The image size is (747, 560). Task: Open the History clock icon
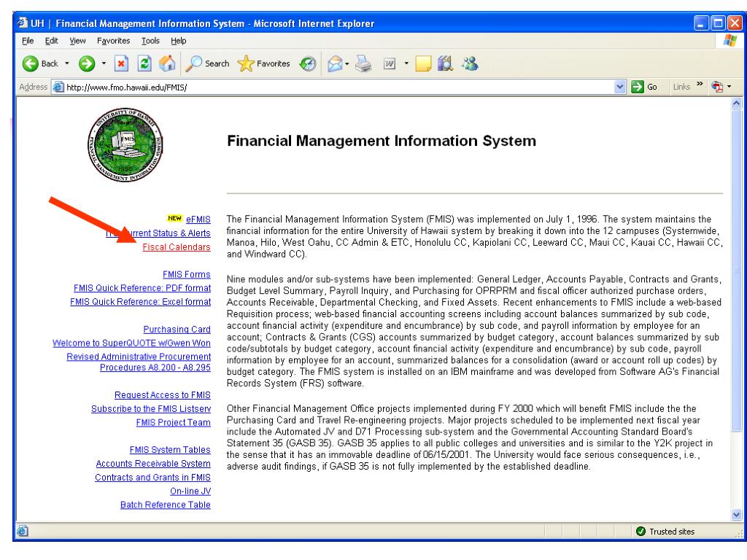[308, 63]
